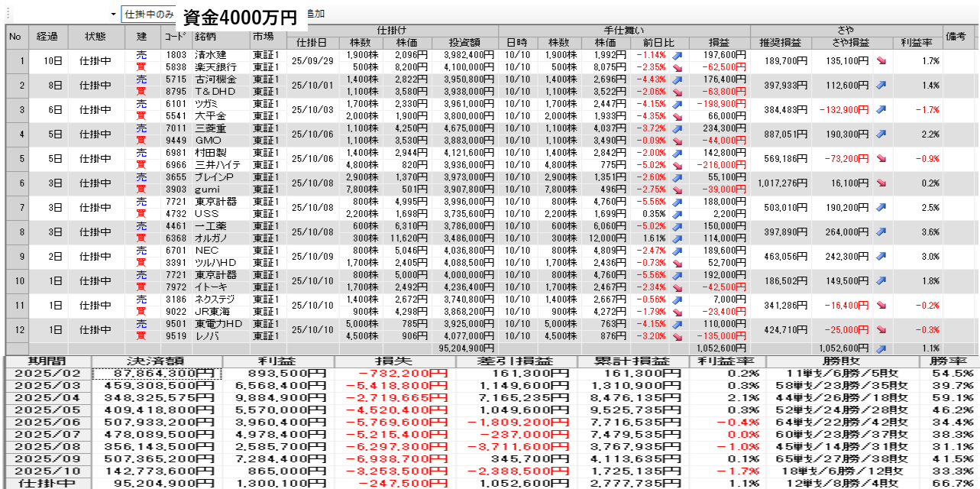Open the blank dropdown arrow in top toolbar
This screenshot has height=489, width=980.
[113, 15]
